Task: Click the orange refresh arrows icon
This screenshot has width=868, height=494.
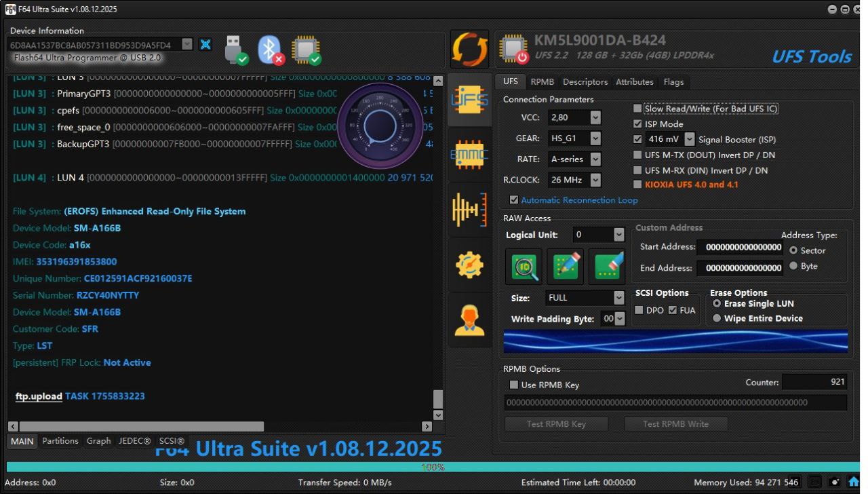Action: coord(469,50)
